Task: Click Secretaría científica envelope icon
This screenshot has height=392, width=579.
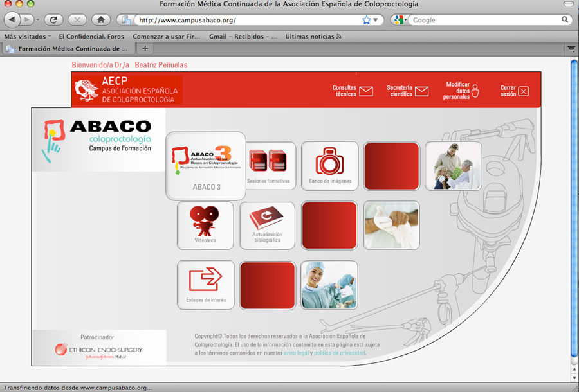Action: [x=421, y=91]
